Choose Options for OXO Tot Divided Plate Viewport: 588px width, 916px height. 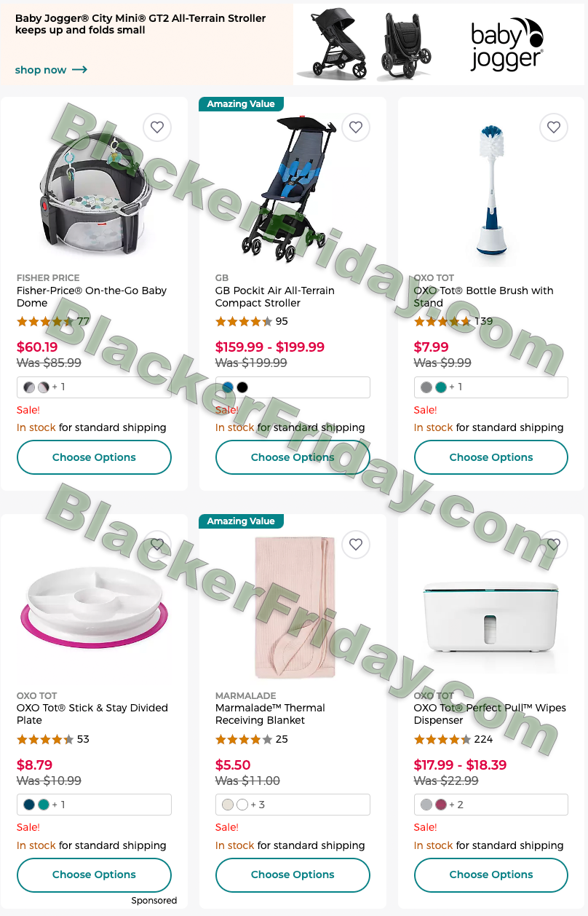pyautogui.click(x=94, y=874)
